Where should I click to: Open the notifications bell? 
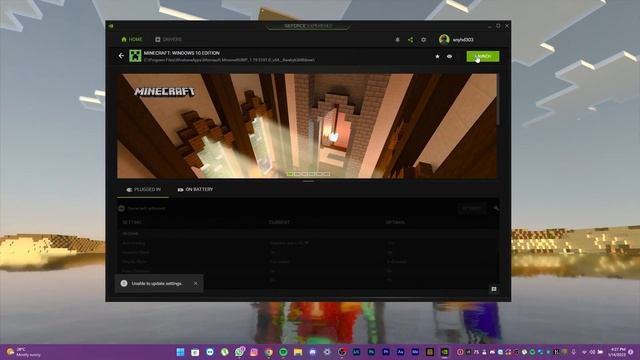tap(397, 40)
